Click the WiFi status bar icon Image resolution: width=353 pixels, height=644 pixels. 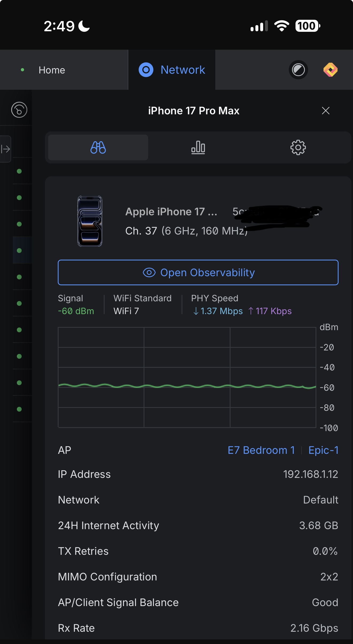click(x=282, y=26)
